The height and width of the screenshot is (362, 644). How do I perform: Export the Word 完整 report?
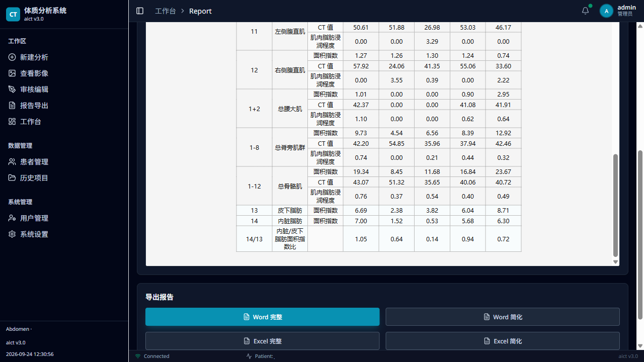click(x=262, y=317)
